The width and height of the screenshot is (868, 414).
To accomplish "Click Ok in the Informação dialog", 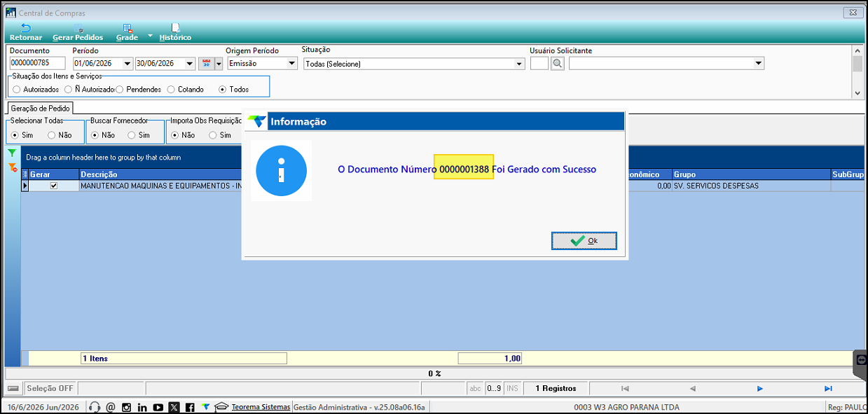I will tap(584, 240).
